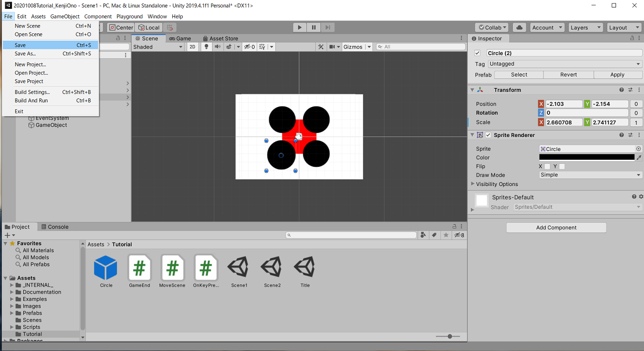Viewport: 644px width, 351px height.
Task: Open Transform component help icon
Action: (621, 90)
